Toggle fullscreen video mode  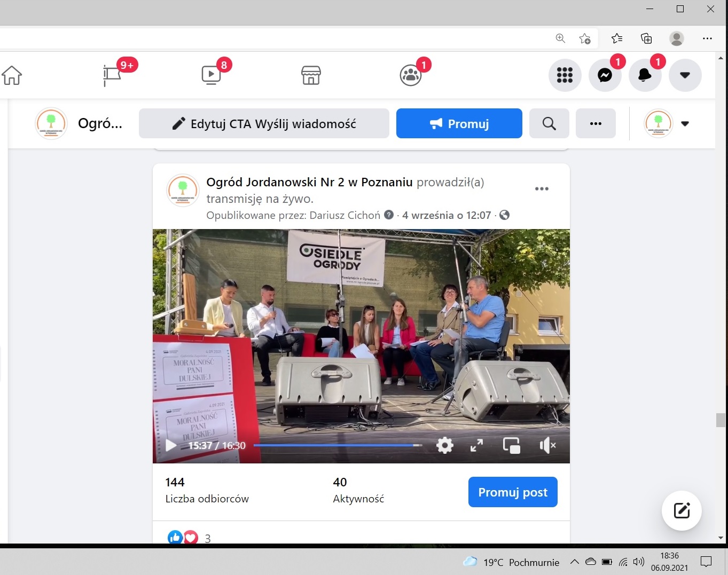(476, 445)
